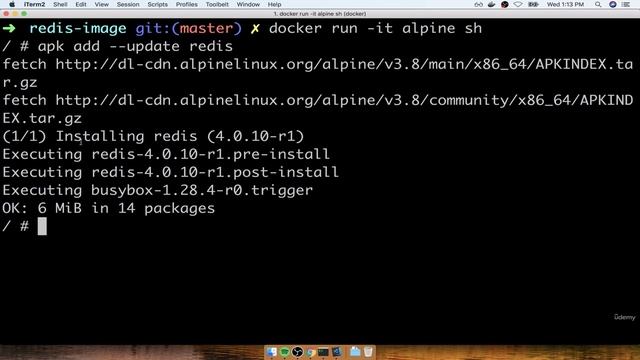Click the window title 'docker run -it alpine sh'

tap(320, 14)
